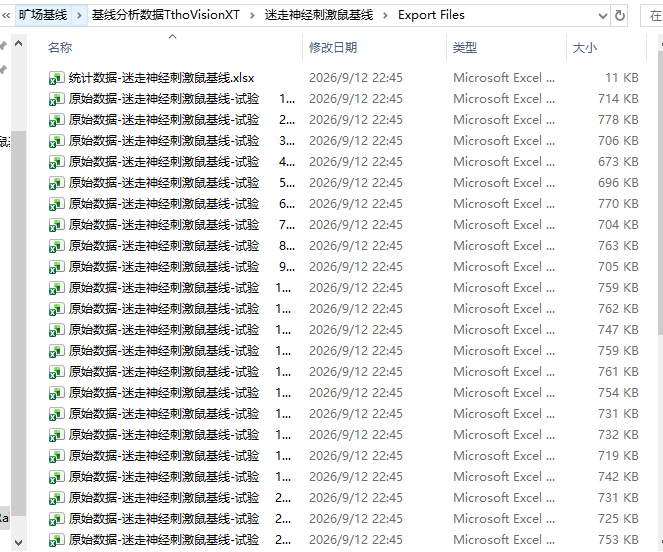Click the navigation pane scrollbar up arrow
The image size is (663, 552).
tap(19, 43)
